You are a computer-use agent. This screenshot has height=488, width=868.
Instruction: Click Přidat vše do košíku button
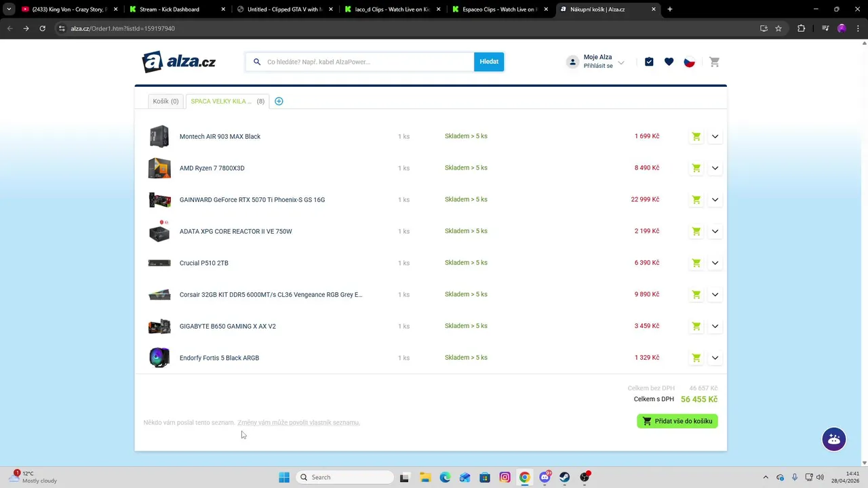click(x=677, y=421)
